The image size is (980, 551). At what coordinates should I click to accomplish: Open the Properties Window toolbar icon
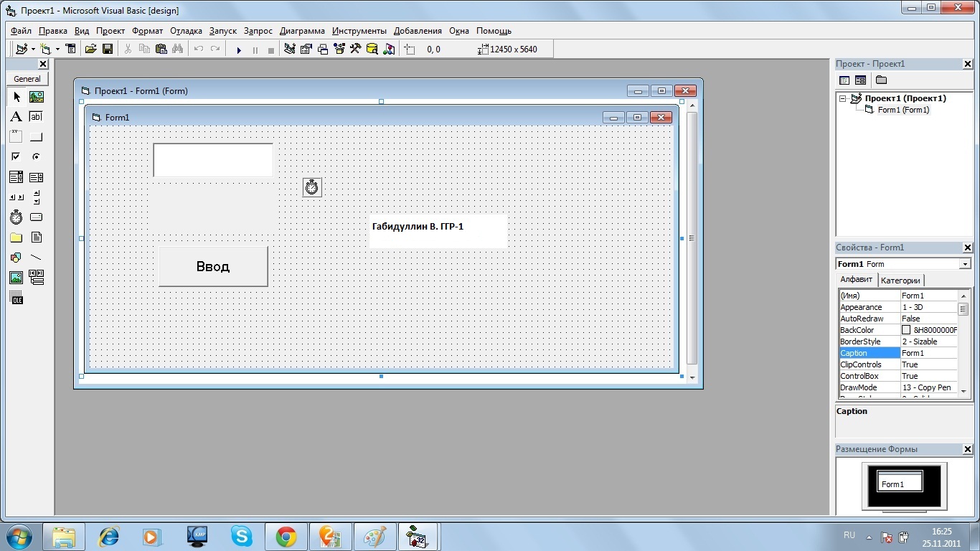[x=306, y=49]
